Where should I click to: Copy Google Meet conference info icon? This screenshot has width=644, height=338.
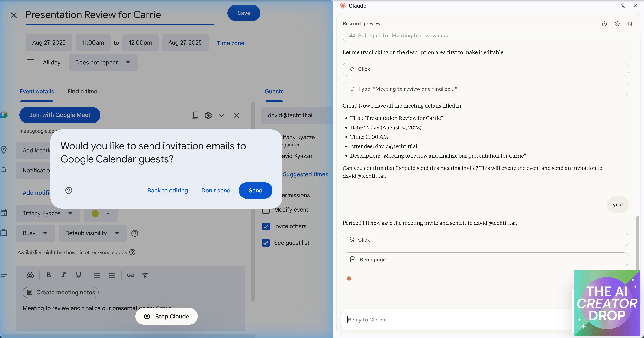195,115
